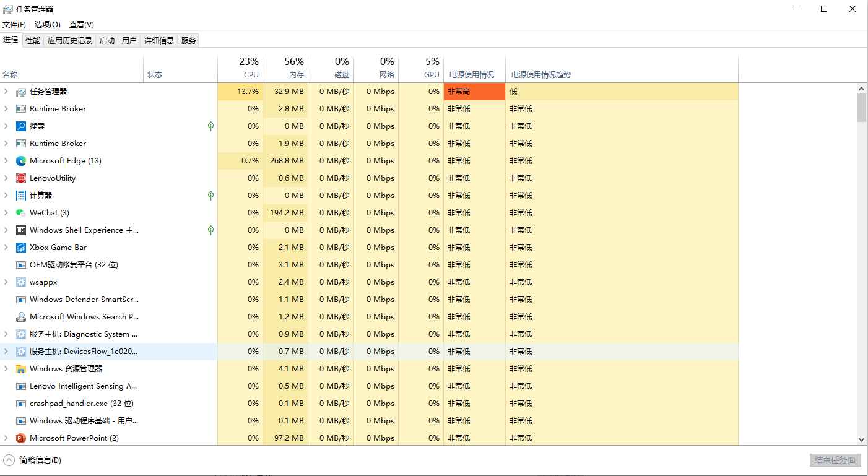Click the vertical scrollbar down arrow
The width and height of the screenshot is (868, 476).
(x=861, y=439)
